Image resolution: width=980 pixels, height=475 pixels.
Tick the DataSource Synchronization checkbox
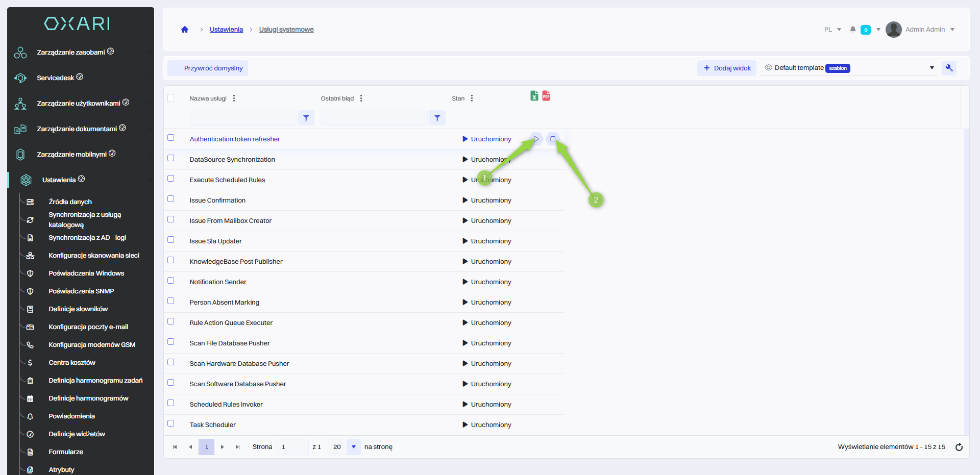pyautogui.click(x=171, y=158)
